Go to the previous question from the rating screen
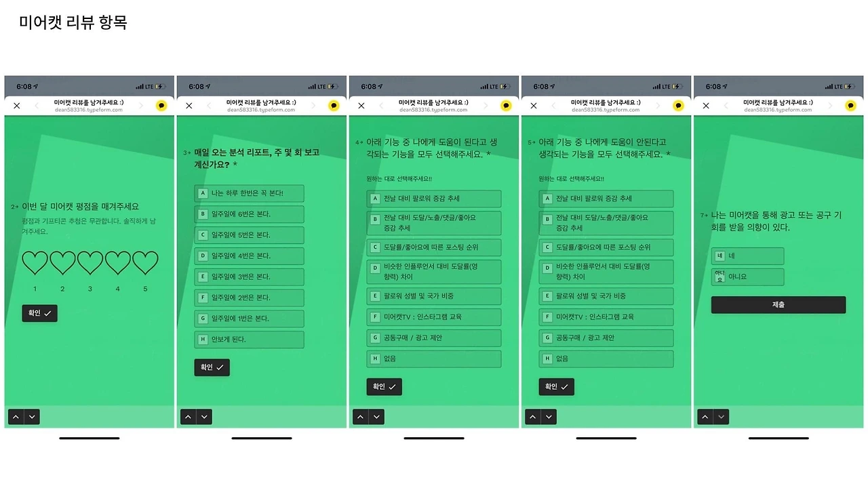 click(x=16, y=417)
